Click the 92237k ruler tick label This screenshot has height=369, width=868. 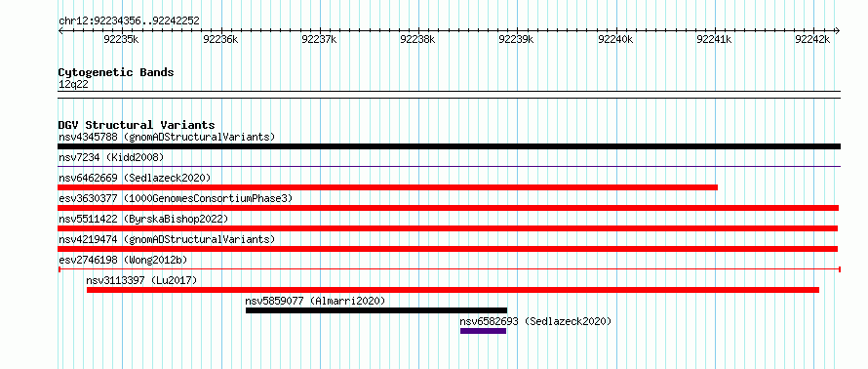(x=319, y=39)
